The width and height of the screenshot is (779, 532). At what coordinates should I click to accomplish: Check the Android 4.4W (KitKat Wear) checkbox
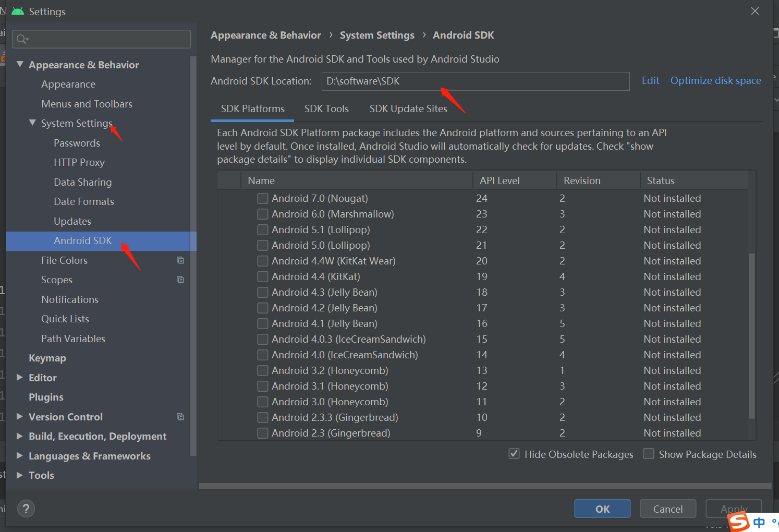click(263, 261)
